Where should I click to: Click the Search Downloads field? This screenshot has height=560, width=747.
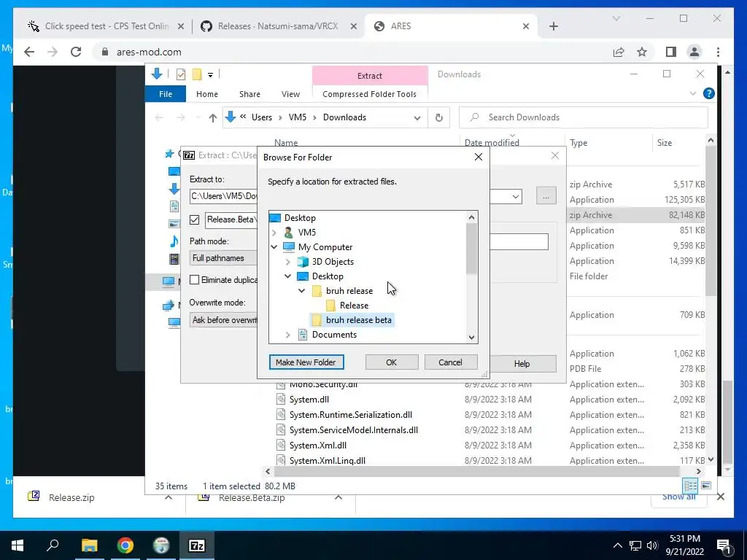pyautogui.click(x=583, y=117)
